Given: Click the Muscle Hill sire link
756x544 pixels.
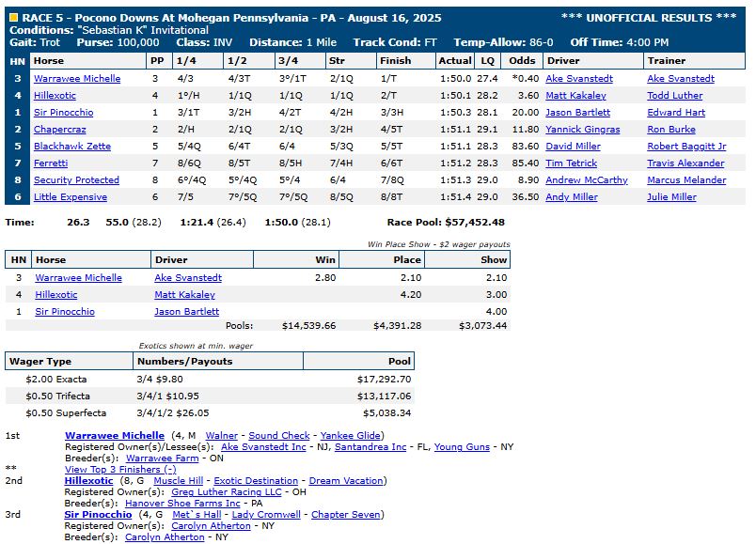Looking at the screenshot, I should (178, 481).
